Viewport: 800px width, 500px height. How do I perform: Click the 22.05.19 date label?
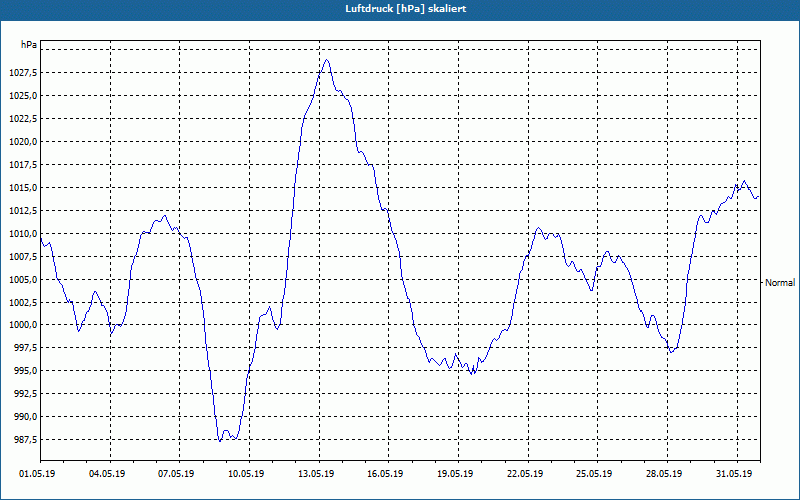point(525,474)
